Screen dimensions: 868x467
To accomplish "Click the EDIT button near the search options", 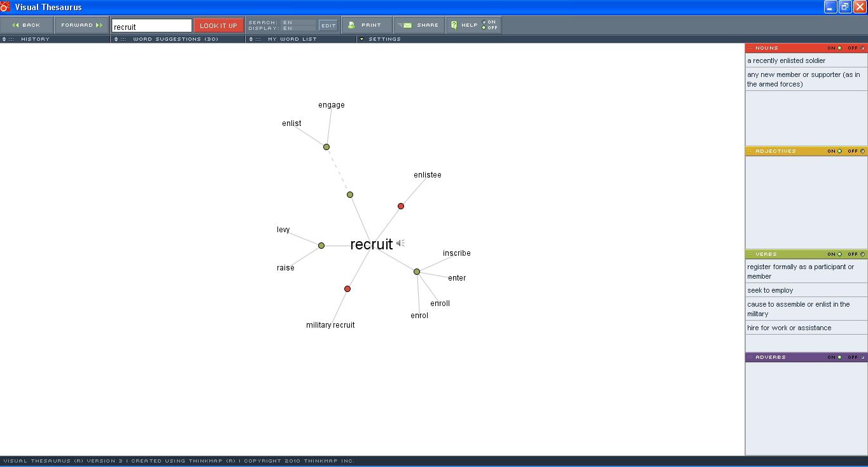I will [328, 25].
